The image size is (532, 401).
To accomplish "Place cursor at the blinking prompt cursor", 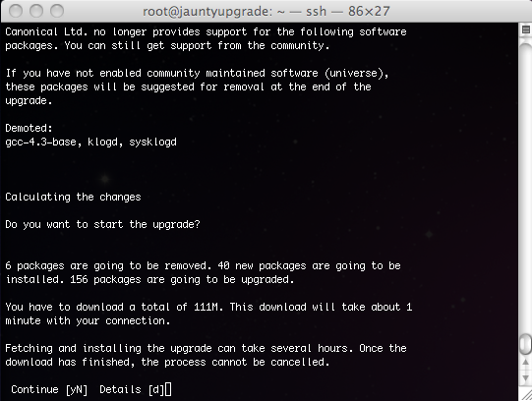I will click(168, 389).
